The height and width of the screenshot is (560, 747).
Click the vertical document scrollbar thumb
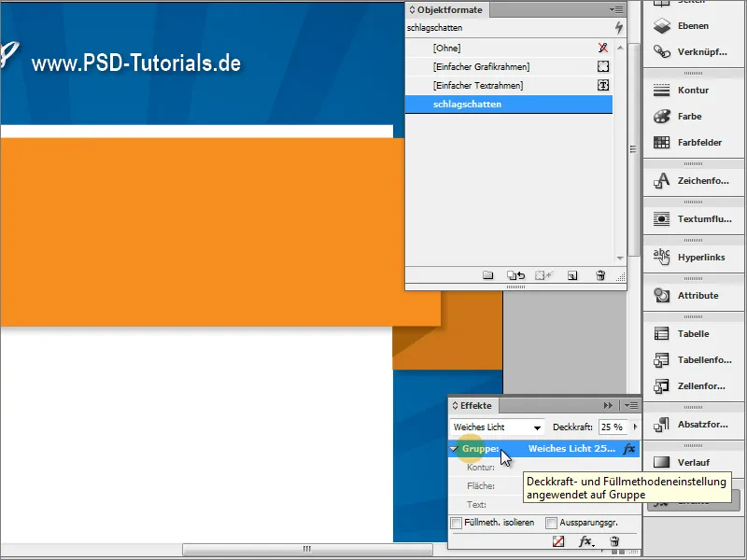tap(633, 149)
